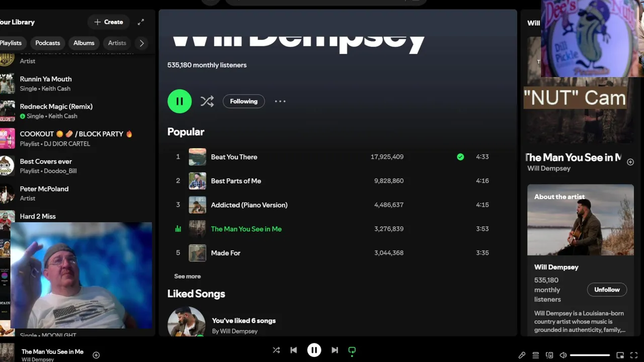This screenshot has width=644, height=362.
Task: Click the now-playing equalizer icon in track list
Action: tap(178, 229)
